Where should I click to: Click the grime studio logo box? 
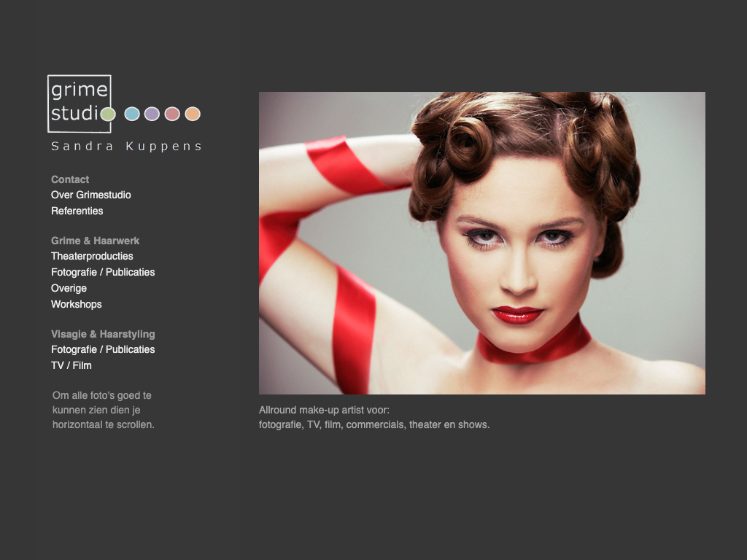[79, 103]
